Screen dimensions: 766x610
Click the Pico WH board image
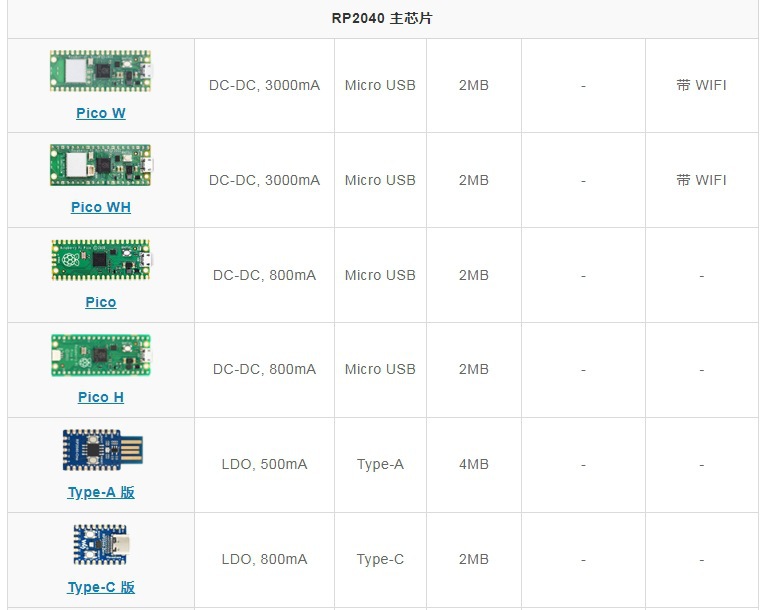pyautogui.click(x=101, y=165)
